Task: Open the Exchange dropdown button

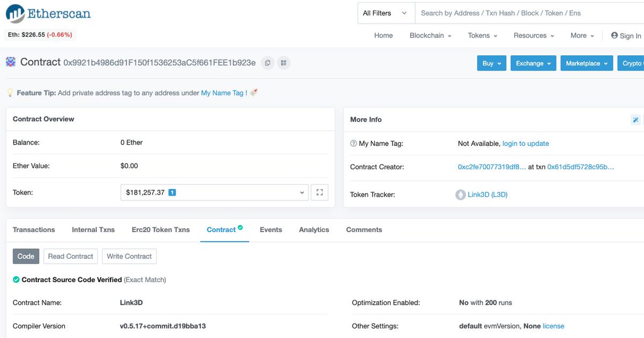Action: tap(533, 63)
